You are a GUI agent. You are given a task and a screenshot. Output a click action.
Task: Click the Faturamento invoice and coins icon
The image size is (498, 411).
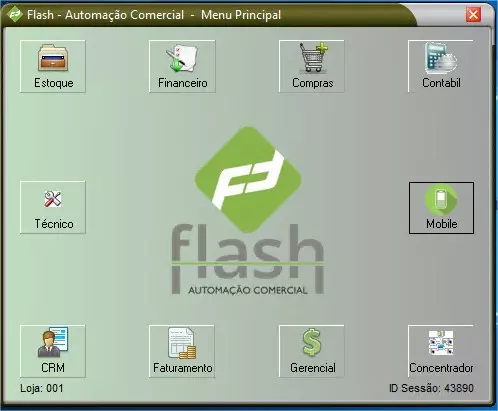tap(182, 343)
